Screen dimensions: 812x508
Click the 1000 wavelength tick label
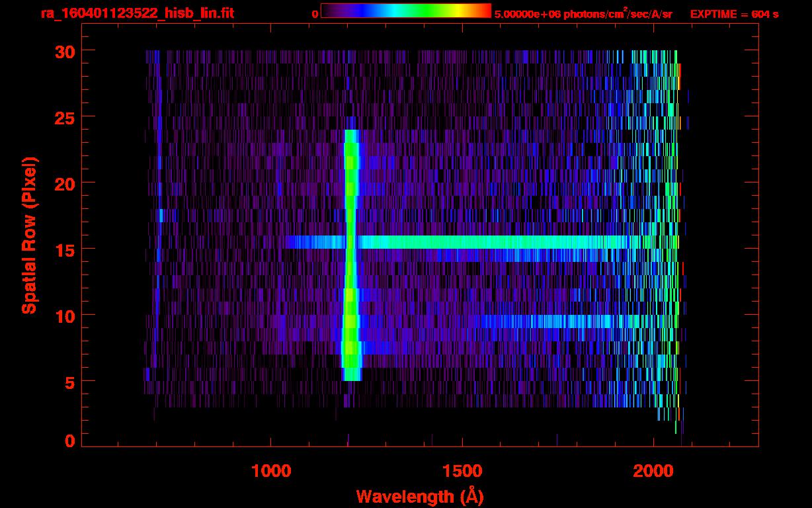pyautogui.click(x=271, y=471)
